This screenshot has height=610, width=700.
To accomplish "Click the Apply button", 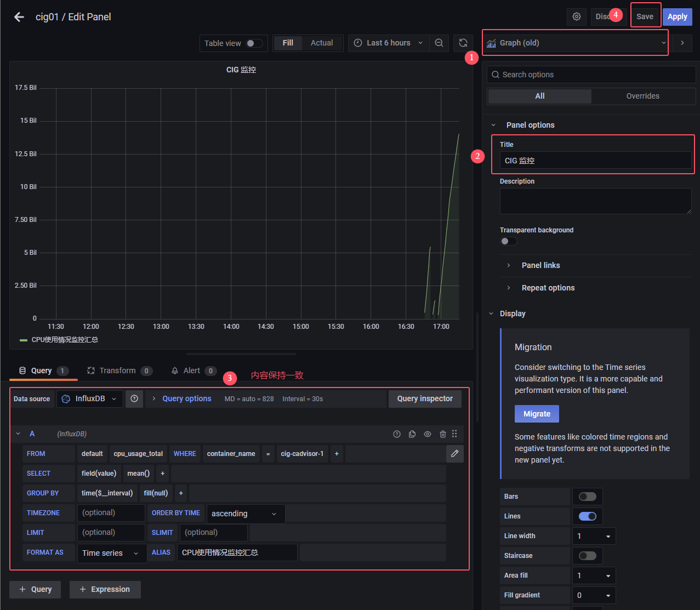I will [x=677, y=16].
